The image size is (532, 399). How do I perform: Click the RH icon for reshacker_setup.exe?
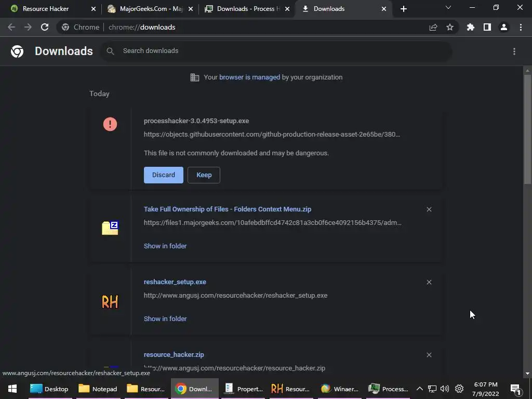point(110,302)
